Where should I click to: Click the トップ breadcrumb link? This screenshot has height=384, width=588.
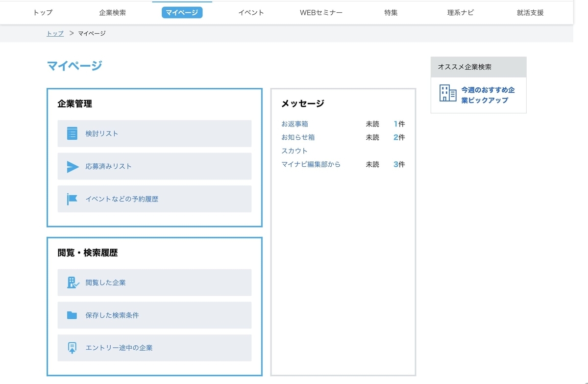click(55, 33)
